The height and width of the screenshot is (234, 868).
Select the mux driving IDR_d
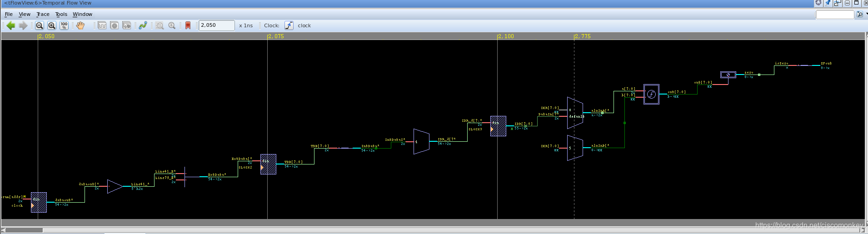421,142
